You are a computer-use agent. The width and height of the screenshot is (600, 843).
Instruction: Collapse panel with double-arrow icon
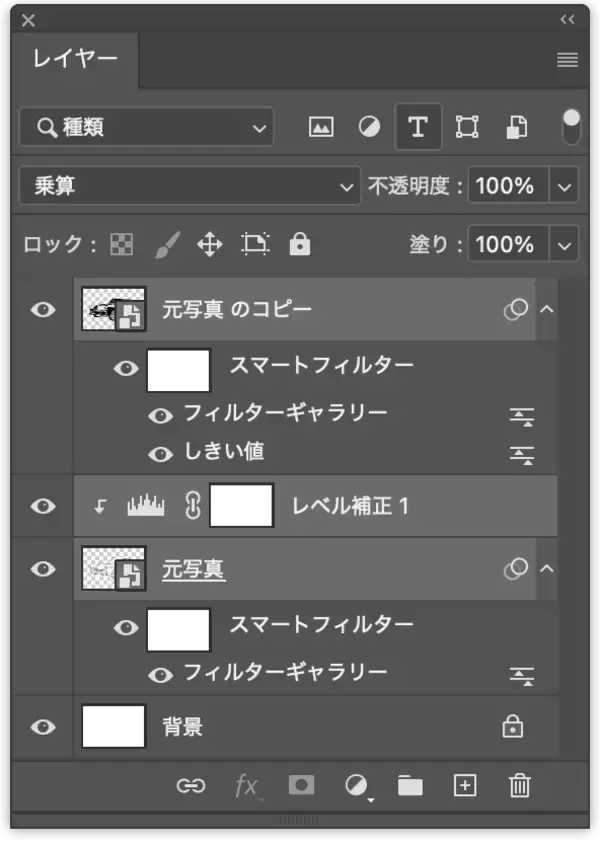567,19
